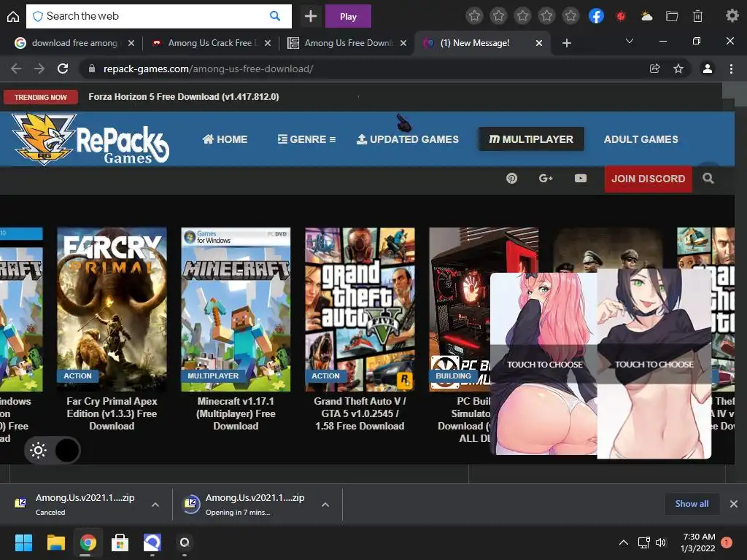
Task: Click the first empty star bookmark slot
Action: click(x=474, y=16)
